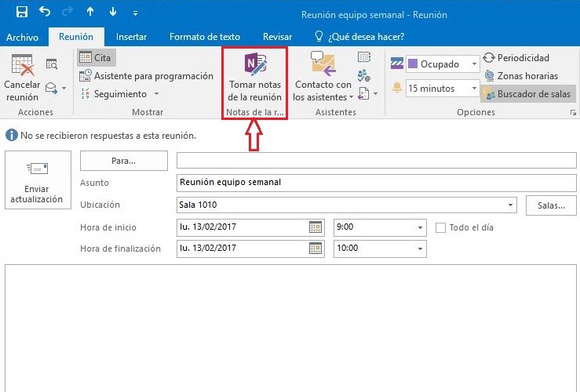Click the check names icon in Asistentes
This screenshot has height=392, width=580.
coord(363,75)
